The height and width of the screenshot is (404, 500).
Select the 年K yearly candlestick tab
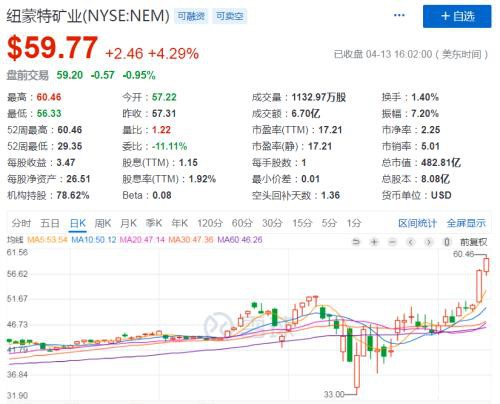point(179,223)
